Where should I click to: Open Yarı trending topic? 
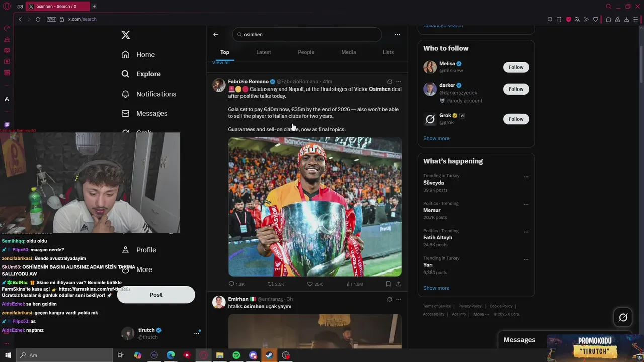tap(428, 265)
